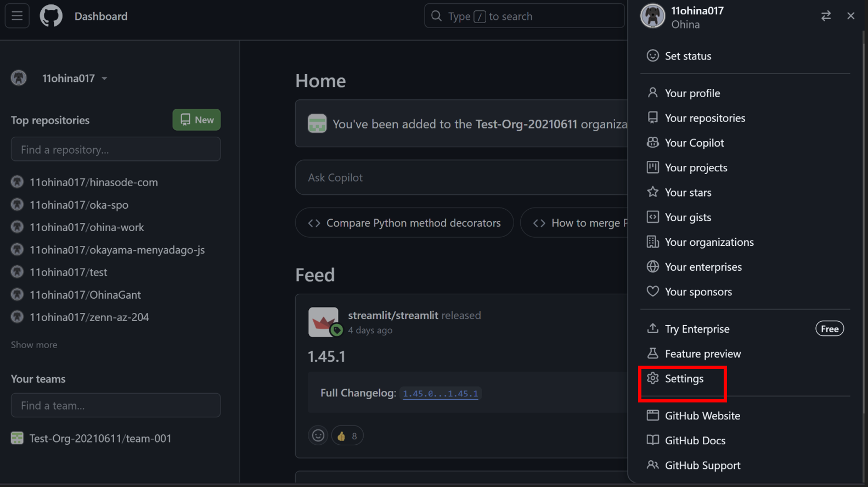Image resolution: width=868 pixels, height=487 pixels.
Task: Focus the Type / to search box
Action: pyautogui.click(x=525, y=16)
